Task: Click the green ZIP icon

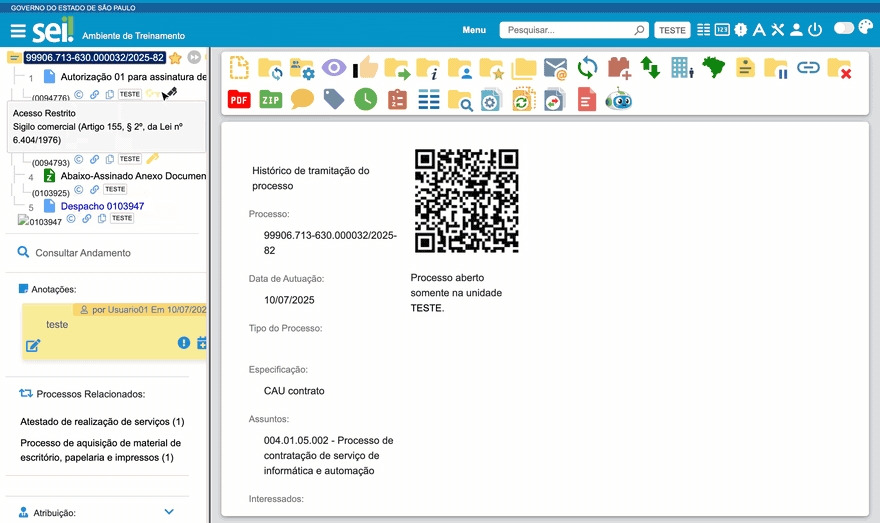Action: (271, 100)
